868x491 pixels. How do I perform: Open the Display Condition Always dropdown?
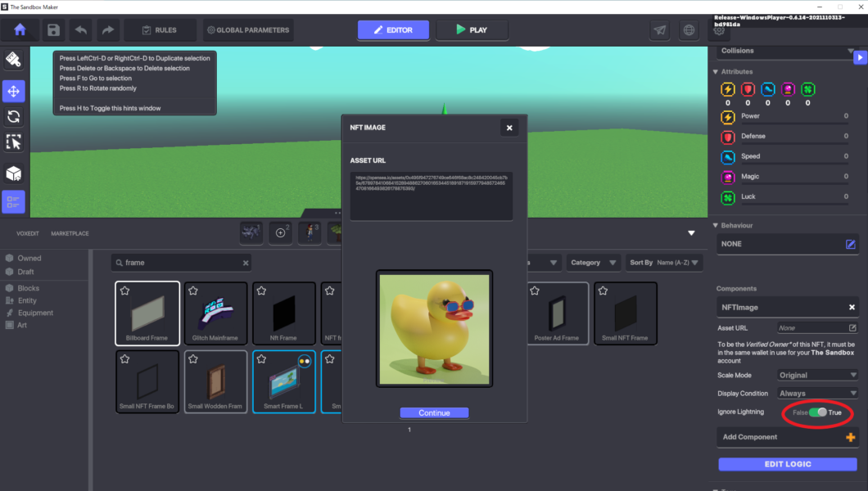[817, 394]
